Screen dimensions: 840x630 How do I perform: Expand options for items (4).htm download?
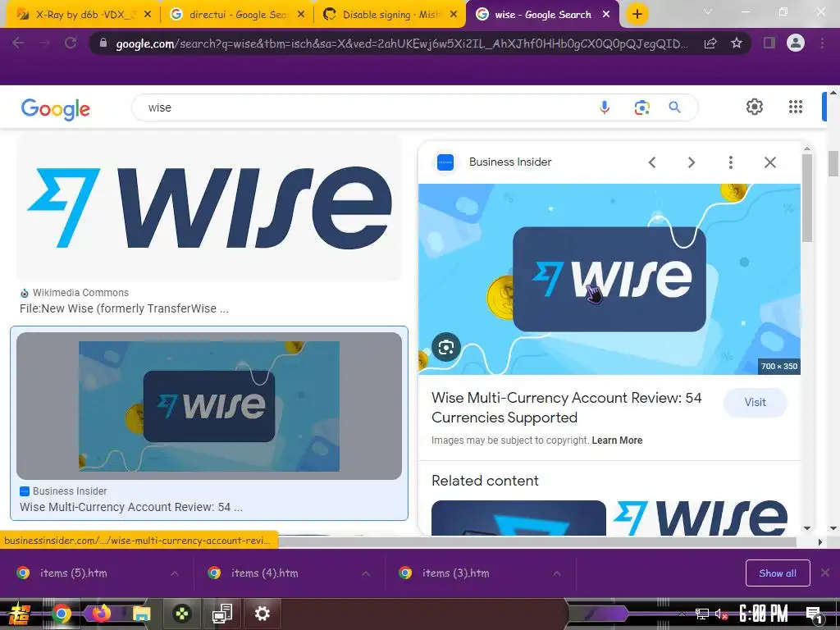(x=365, y=573)
